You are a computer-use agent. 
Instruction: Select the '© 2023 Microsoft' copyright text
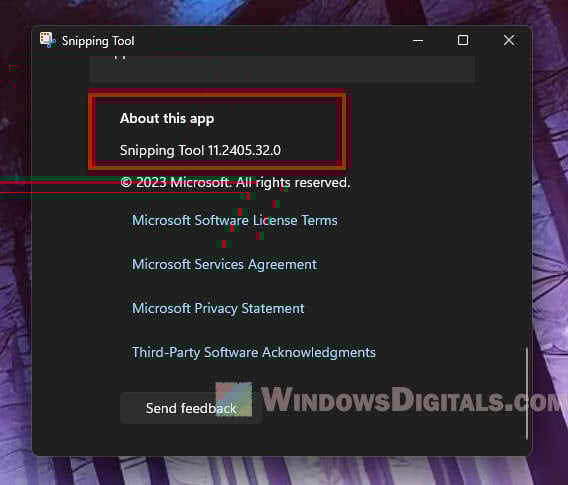[235, 182]
